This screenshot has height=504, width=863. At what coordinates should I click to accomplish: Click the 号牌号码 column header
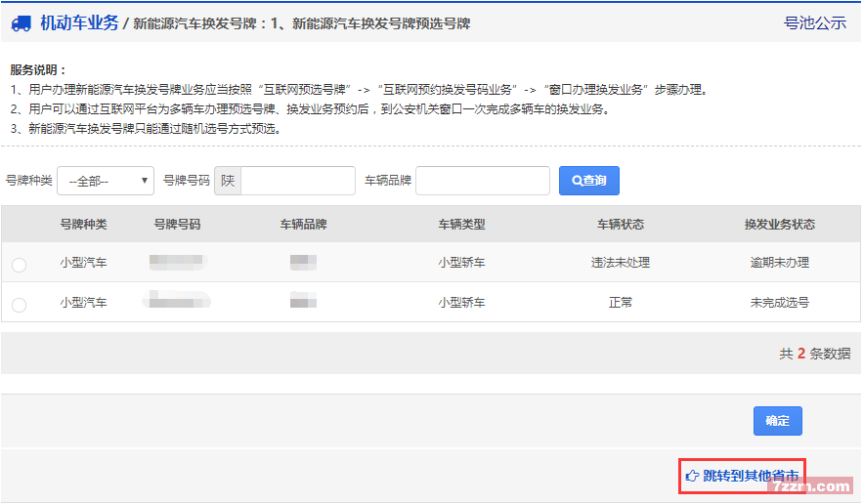[177, 225]
